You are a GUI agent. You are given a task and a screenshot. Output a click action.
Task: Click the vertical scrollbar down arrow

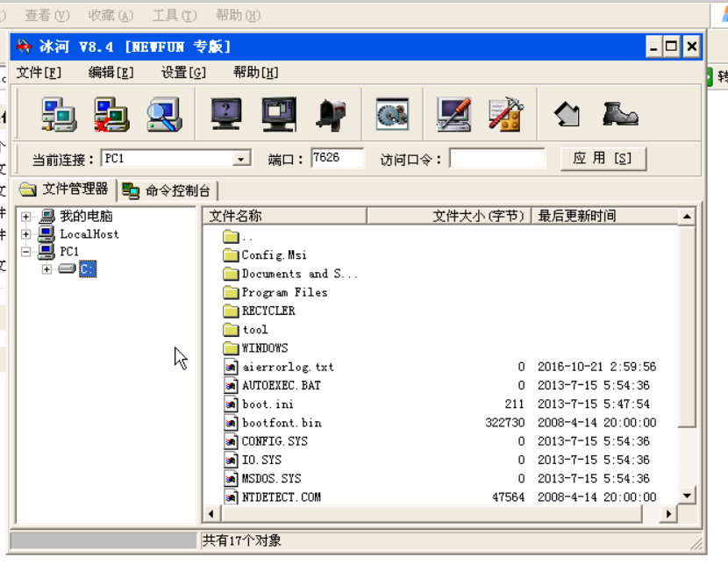687,496
